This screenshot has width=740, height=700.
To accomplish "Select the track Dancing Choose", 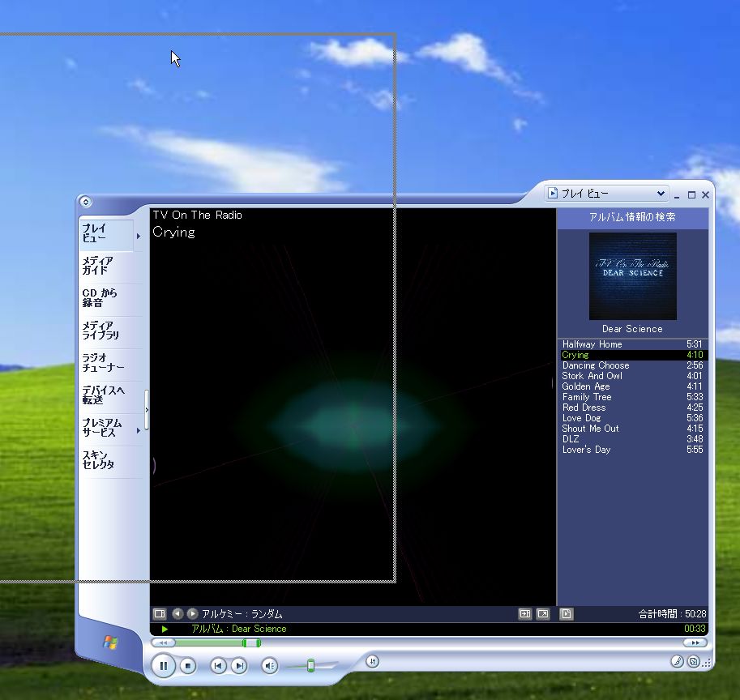I will 632,365.
